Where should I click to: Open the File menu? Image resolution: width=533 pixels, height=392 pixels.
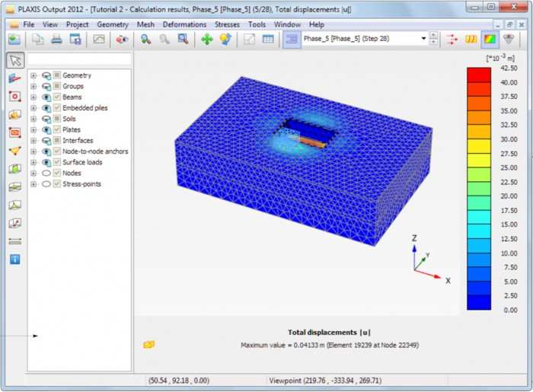tap(29, 24)
